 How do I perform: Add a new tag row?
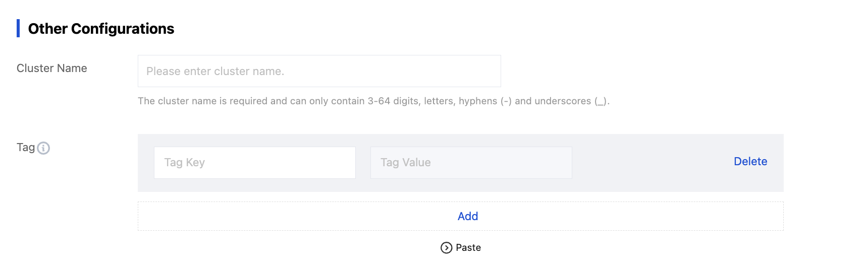click(467, 216)
